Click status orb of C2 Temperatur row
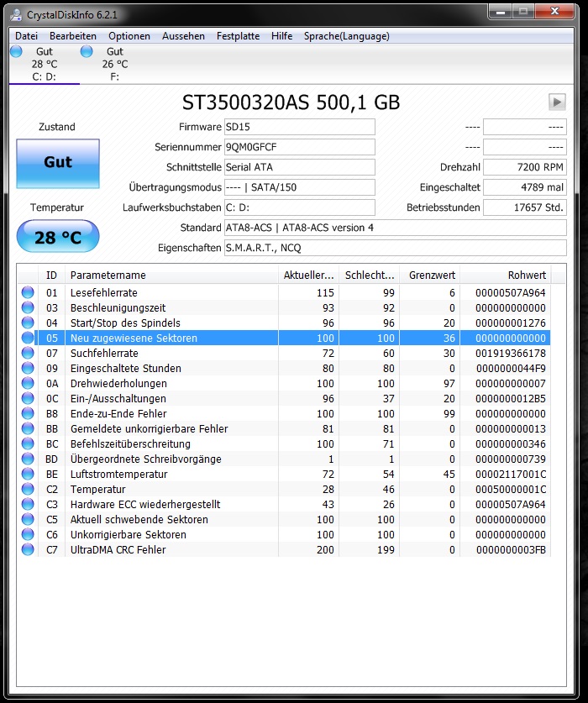Image resolution: width=588 pixels, height=703 pixels. [28, 489]
